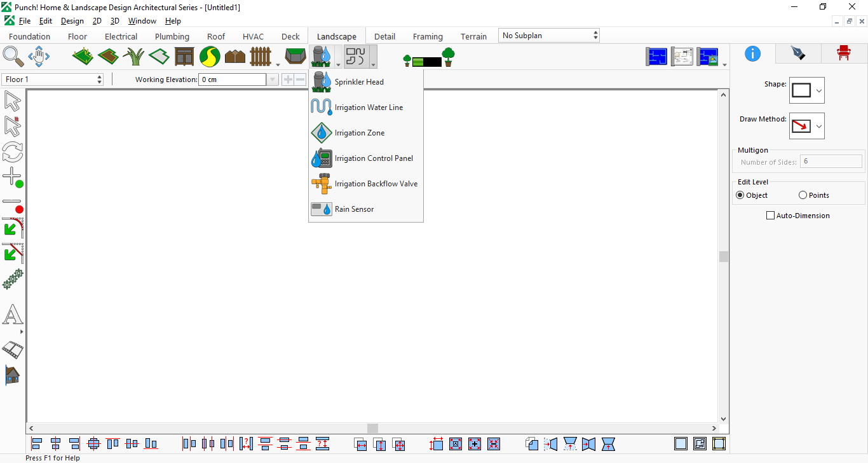The image size is (868, 463).
Task: Open the Floor 1 selector
Action: 53,79
